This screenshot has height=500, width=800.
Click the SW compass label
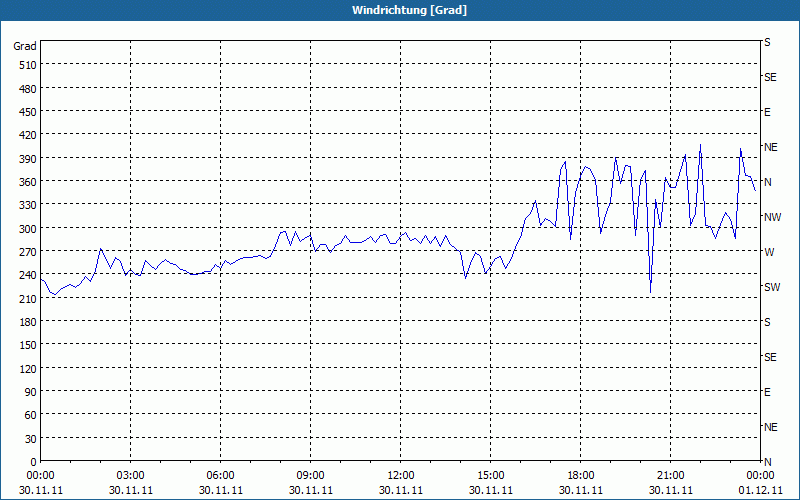point(772,287)
